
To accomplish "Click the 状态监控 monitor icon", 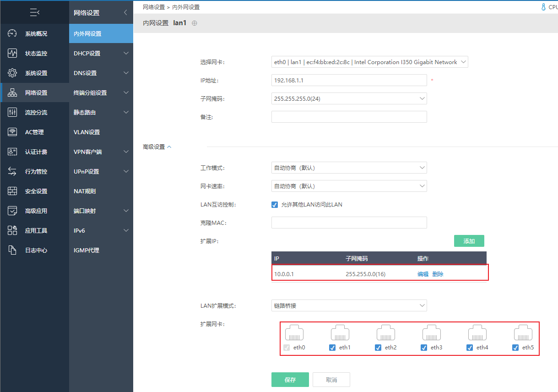I will [x=12, y=53].
